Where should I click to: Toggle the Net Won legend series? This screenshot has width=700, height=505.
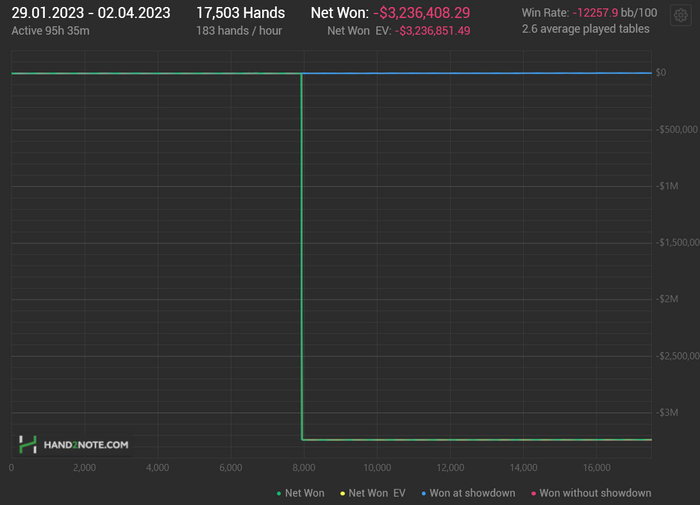pyautogui.click(x=300, y=493)
